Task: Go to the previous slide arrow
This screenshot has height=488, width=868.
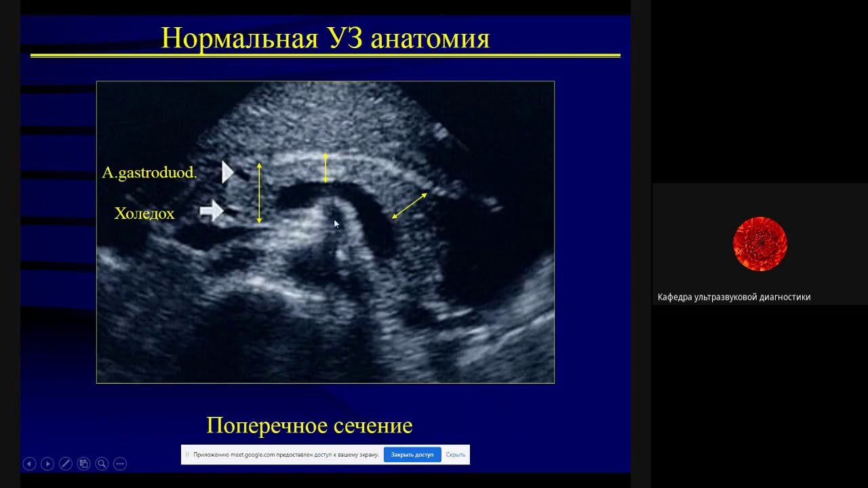Action: [x=29, y=464]
